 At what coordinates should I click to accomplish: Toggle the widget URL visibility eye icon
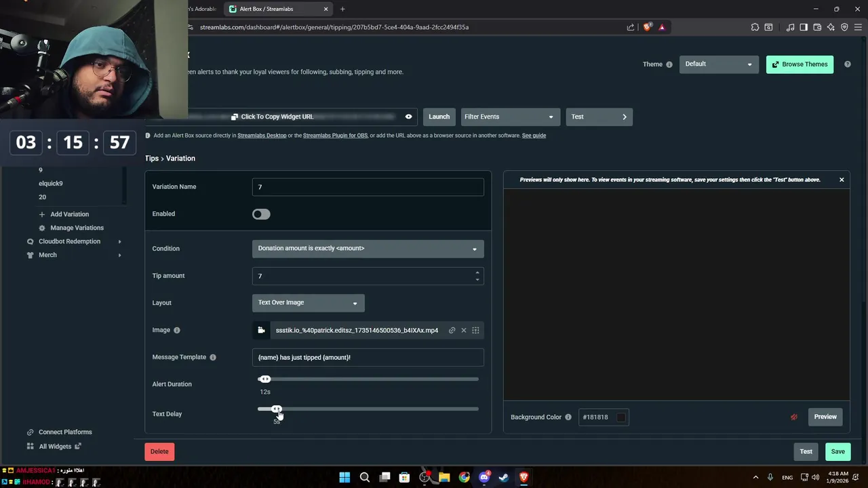click(x=408, y=117)
